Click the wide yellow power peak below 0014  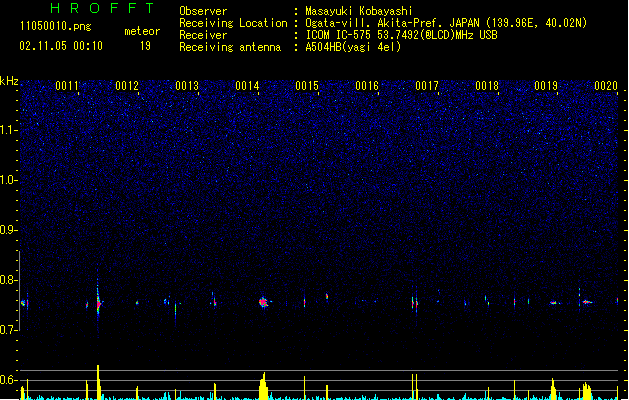point(263,386)
